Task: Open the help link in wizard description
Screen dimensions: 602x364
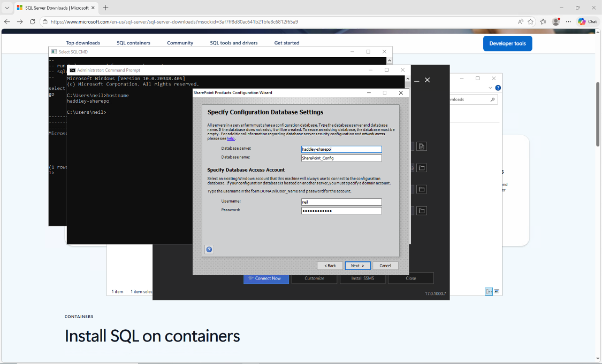Action: point(231,138)
